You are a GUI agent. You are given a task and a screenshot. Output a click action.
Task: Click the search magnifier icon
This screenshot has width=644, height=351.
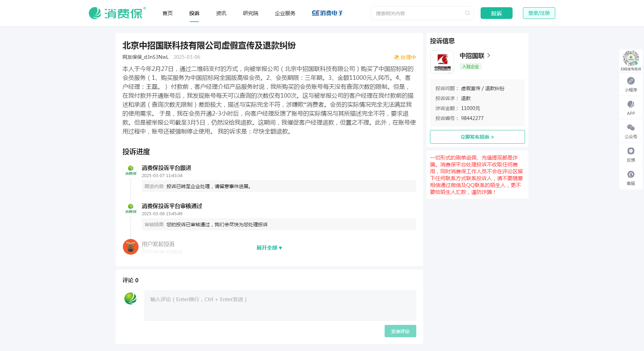coord(467,13)
